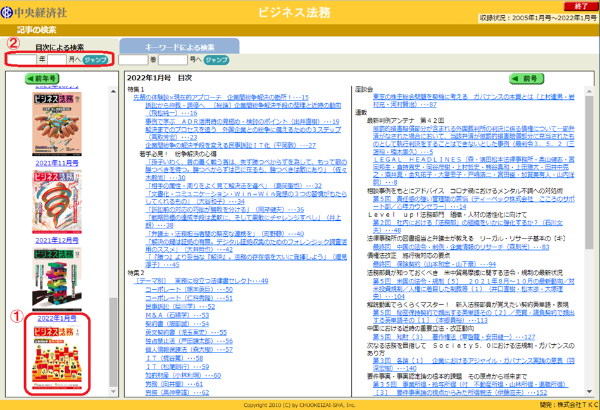Open the 第5回 link ending ···113
The image size is (600, 410).
[x=474, y=317]
